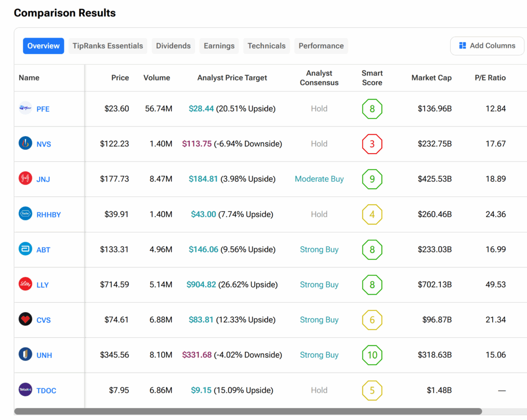Screen dimensions: 527x420
Task: Open the PFE ticker link
Action: (43, 109)
